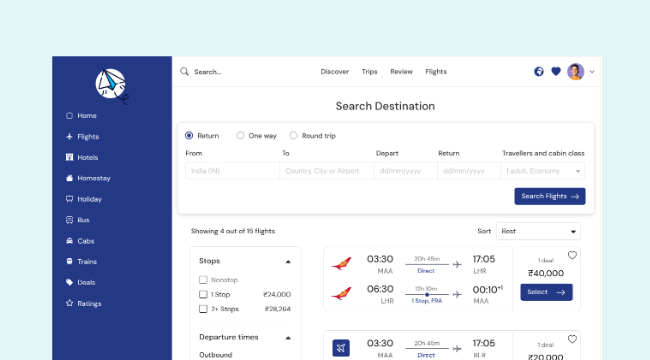Check the 2+ Stops filter checkbox
Image resolution: width=650 pixels, height=360 pixels.
(203, 309)
